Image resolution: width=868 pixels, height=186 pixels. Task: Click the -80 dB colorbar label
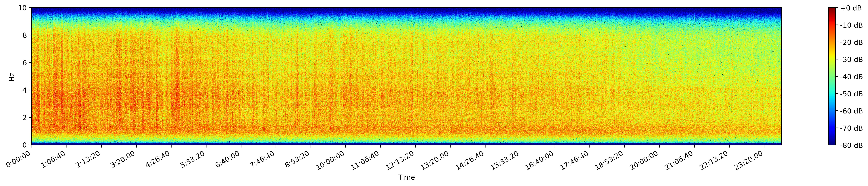[852, 146]
